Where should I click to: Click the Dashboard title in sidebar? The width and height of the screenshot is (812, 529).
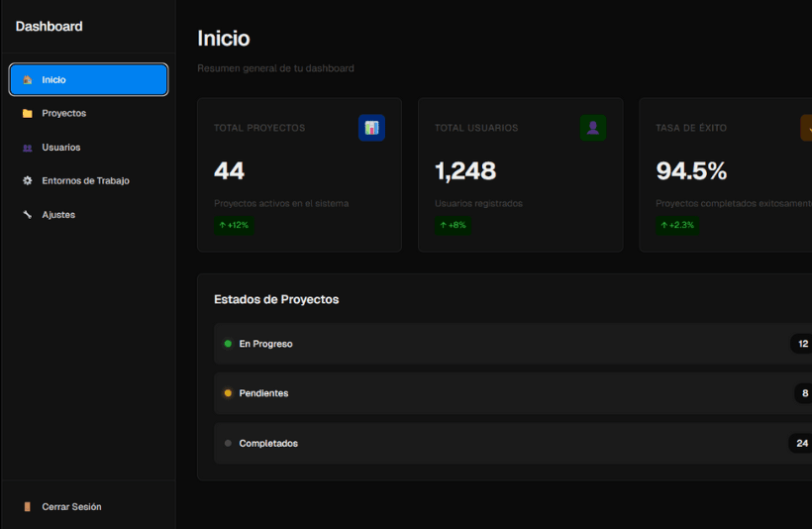50,27
